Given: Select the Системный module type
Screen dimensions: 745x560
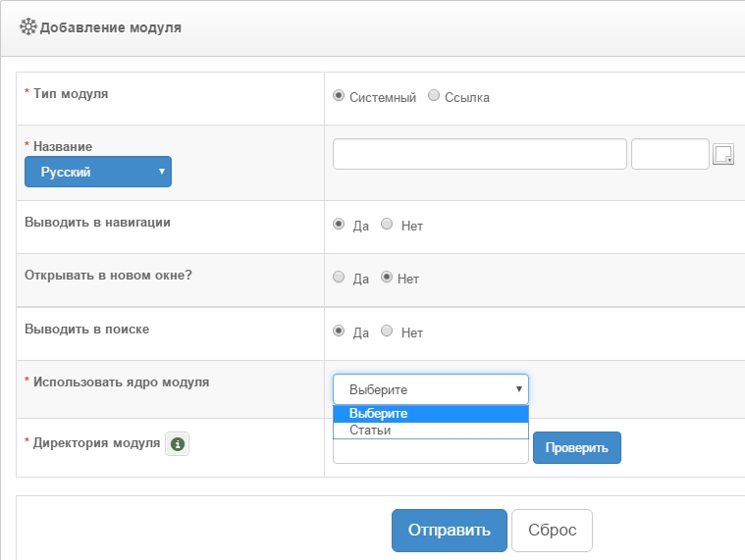Looking at the screenshot, I should pyautogui.click(x=339, y=96).
